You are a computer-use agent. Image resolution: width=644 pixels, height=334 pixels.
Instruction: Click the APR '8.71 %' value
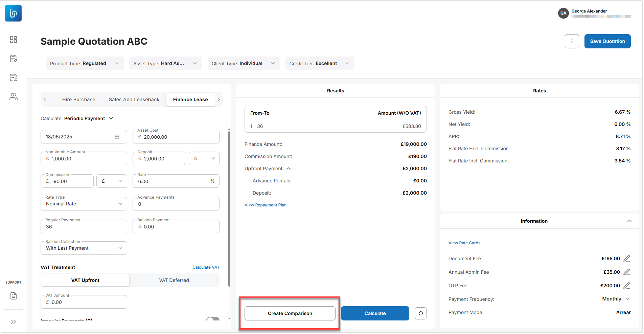coord(623,136)
